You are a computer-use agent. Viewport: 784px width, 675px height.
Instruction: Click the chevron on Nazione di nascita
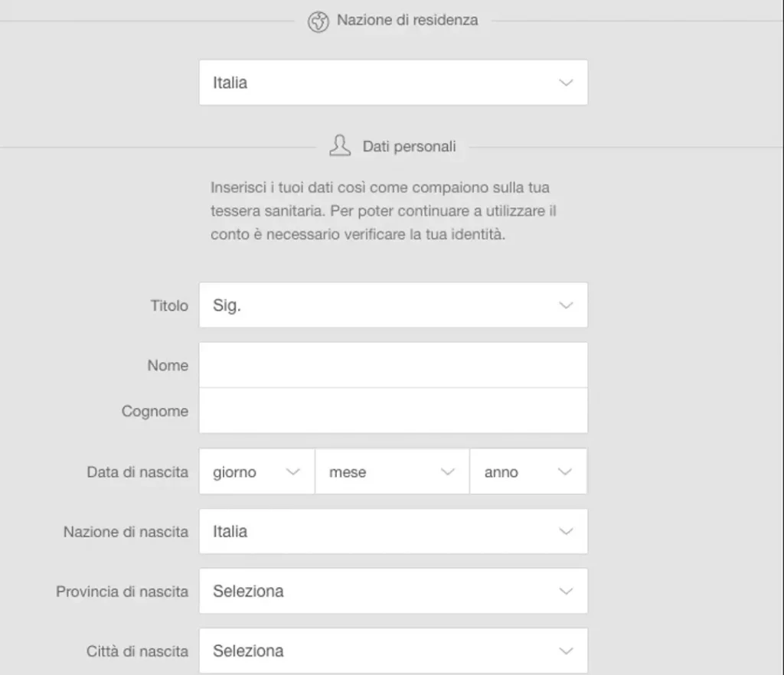pos(566,531)
